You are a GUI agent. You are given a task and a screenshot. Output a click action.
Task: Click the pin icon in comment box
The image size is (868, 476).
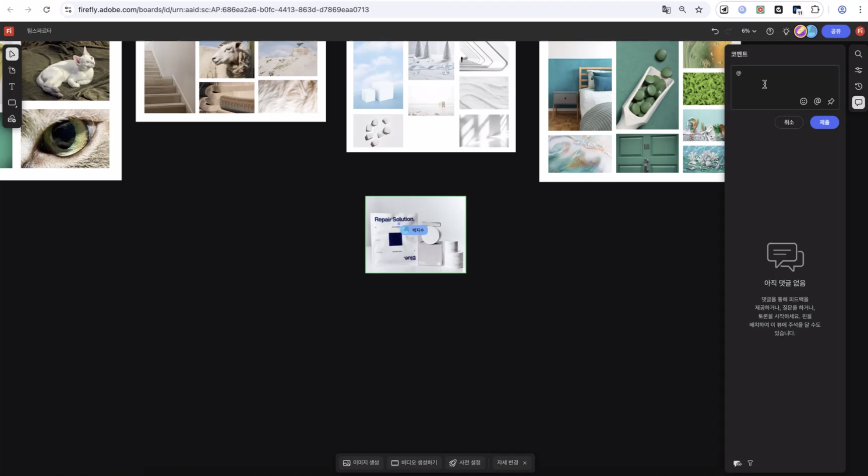click(x=831, y=101)
